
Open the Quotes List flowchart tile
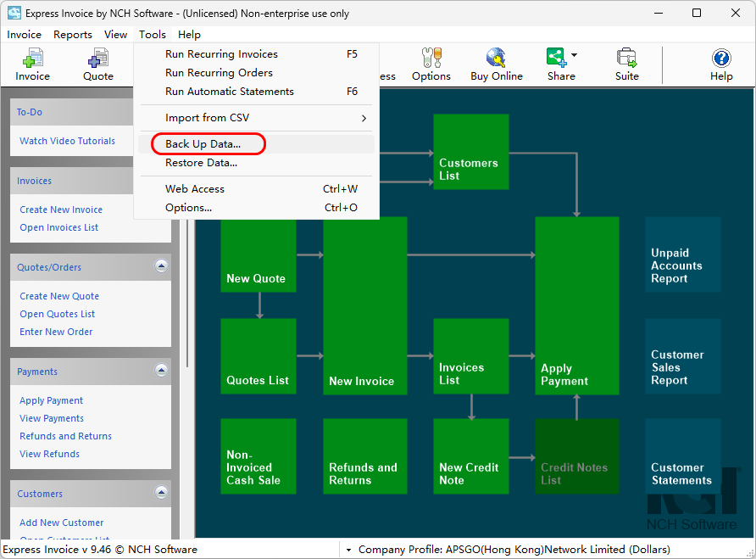click(x=258, y=356)
